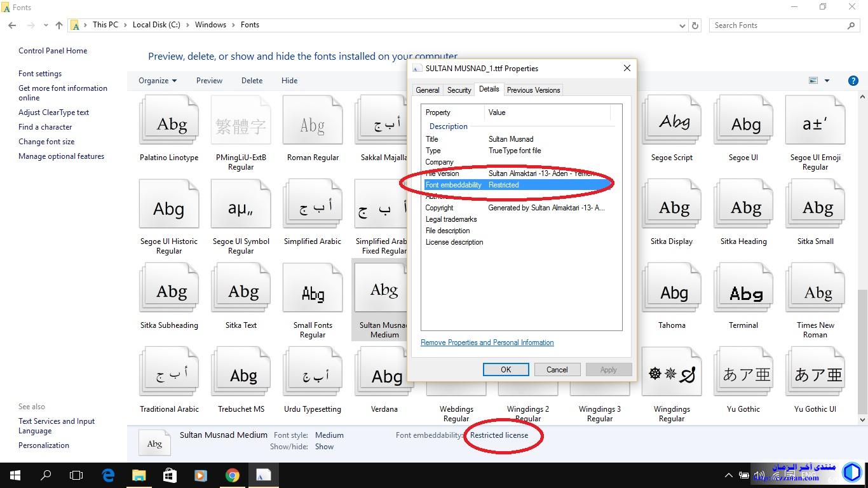Expand the Organize dropdown menu
Viewport: 868px width, 488px height.
(x=158, y=81)
